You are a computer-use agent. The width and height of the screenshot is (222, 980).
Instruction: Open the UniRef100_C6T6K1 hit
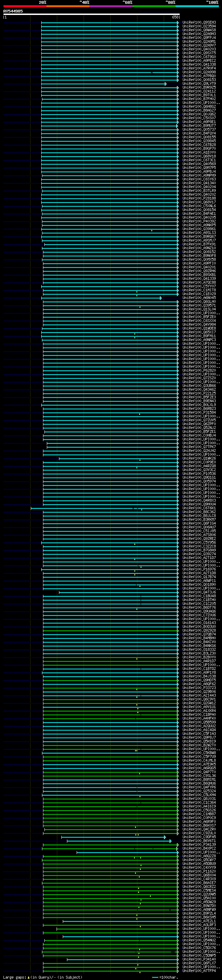199,508
